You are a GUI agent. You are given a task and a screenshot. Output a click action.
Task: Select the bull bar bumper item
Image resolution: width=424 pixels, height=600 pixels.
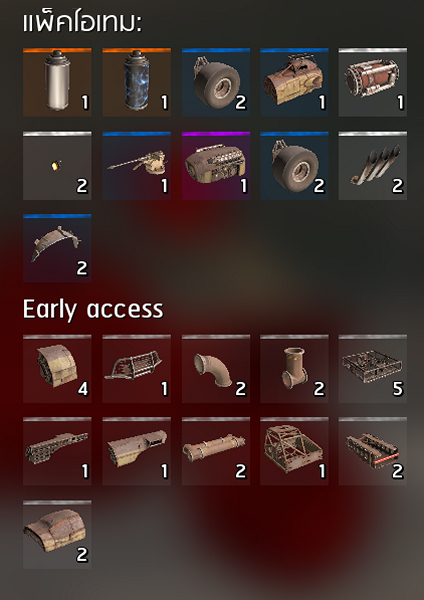pyautogui.click(x=137, y=369)
